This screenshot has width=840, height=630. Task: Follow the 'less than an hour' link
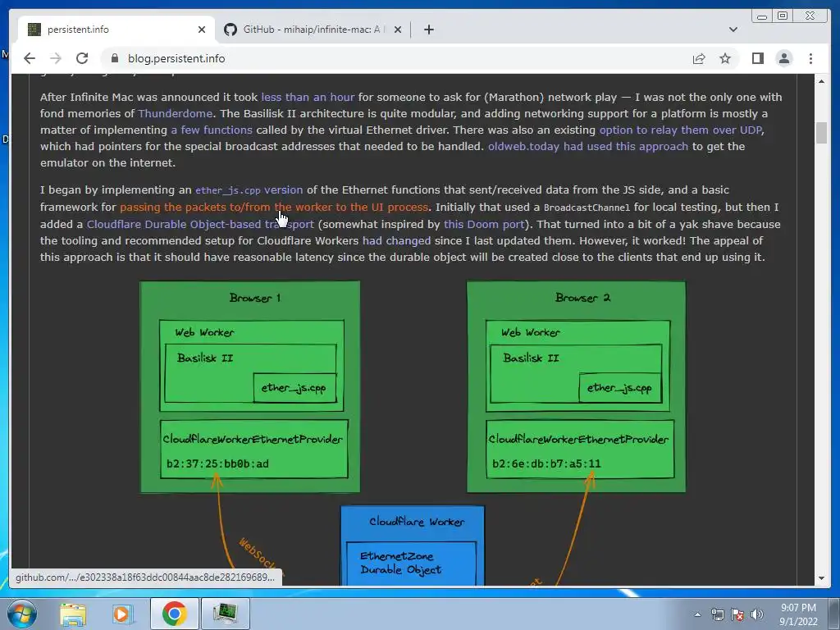tap(308, 97)
